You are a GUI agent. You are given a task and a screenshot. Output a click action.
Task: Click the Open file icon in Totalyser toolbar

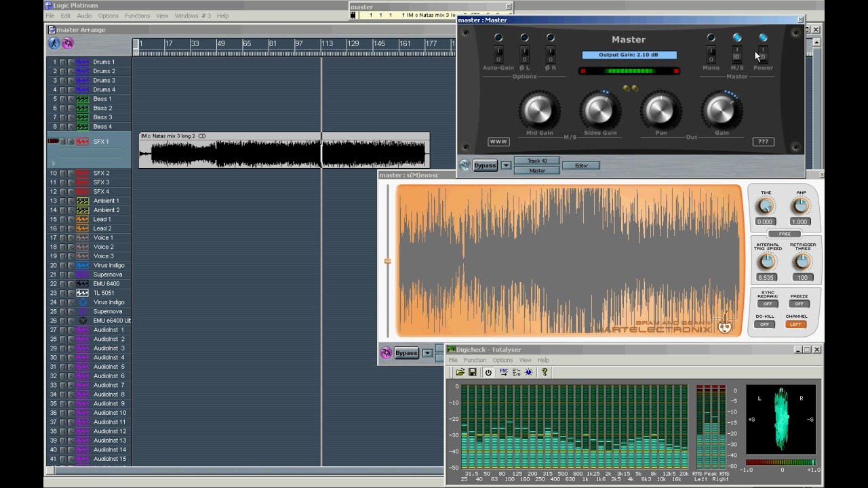pyautogui.click(x=460, y=372)
